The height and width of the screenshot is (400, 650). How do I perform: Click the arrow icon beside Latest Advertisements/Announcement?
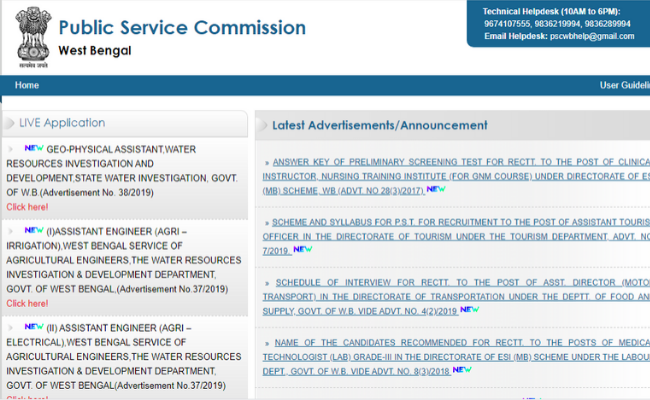264,126
